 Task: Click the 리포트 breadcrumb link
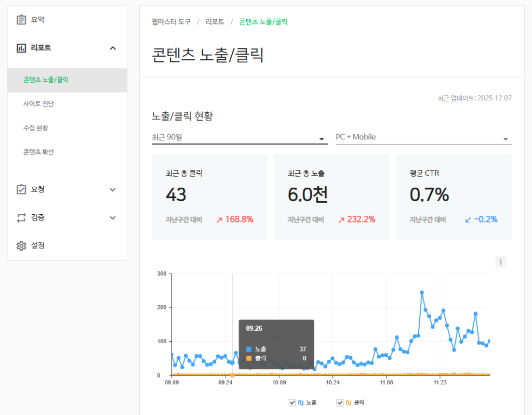215,21
